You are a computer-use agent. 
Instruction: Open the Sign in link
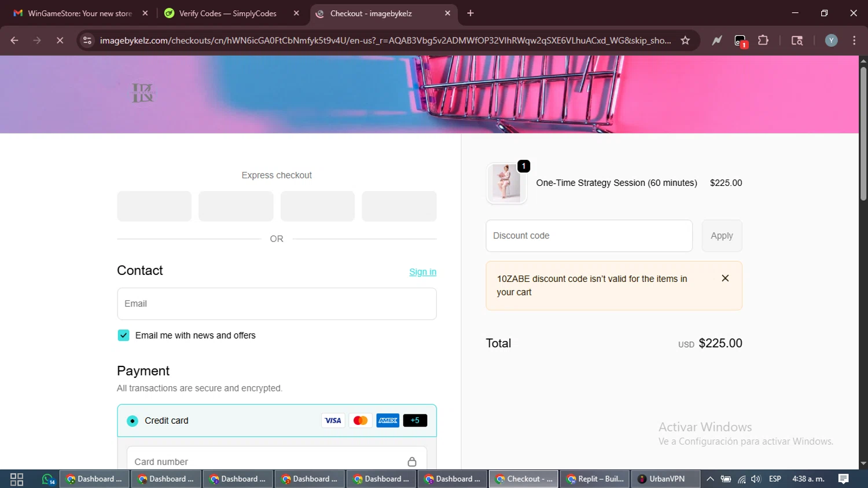click(x=423, y=272)
